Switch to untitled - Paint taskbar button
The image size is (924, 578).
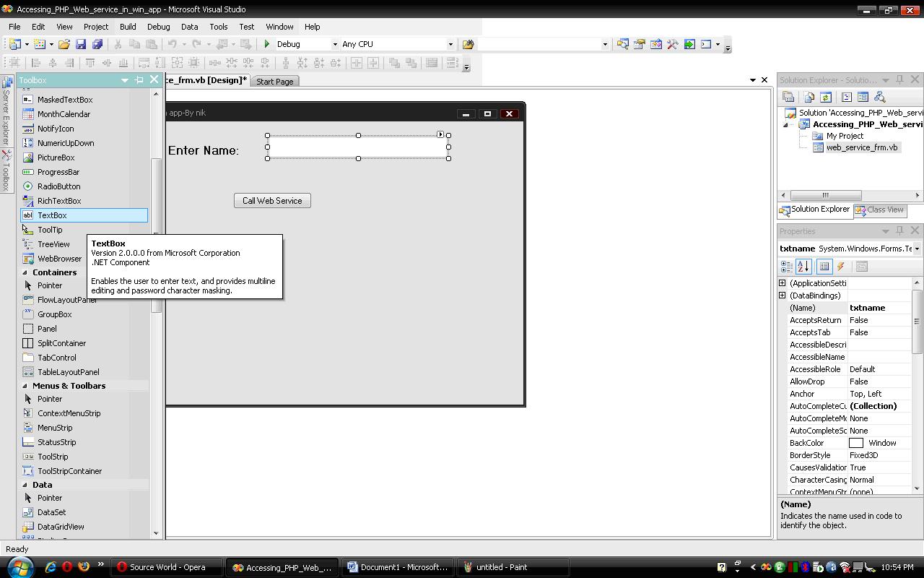tap(513, 567)
